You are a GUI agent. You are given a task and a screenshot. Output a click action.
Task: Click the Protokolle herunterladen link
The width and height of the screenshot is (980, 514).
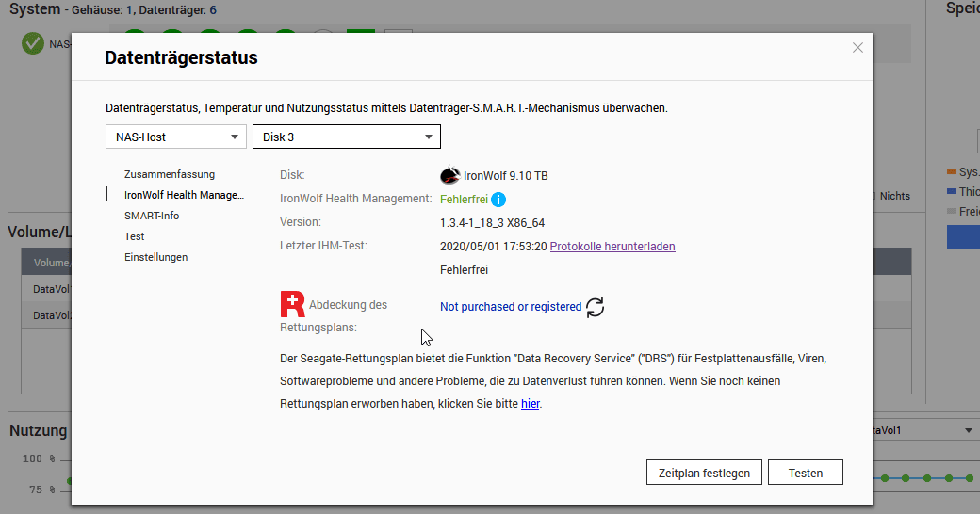click(612, 246)
